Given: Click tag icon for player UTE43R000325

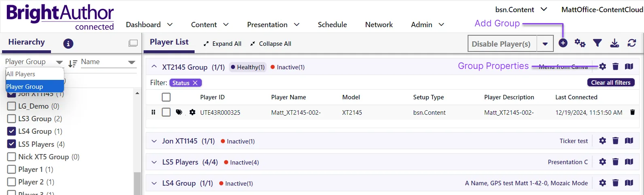Looking at the screenshot, I should click(179, 112).
